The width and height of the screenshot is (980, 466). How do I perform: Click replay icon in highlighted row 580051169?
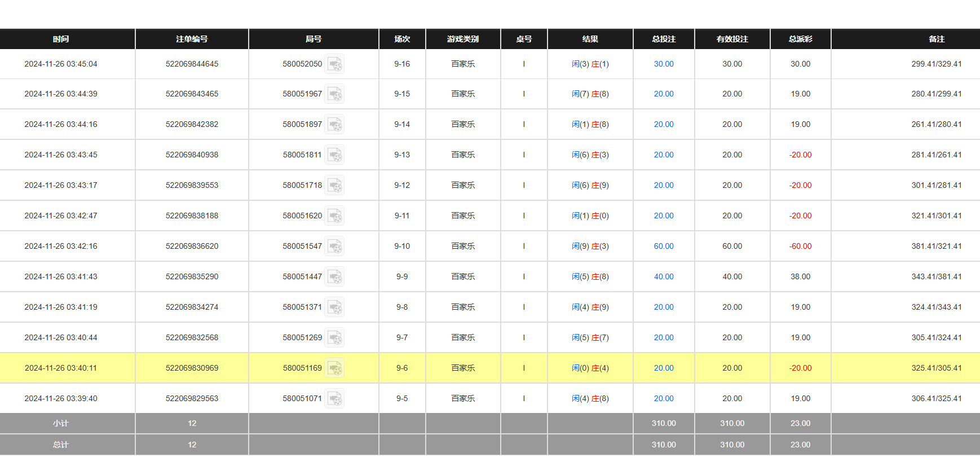click(x=334, y=368)
